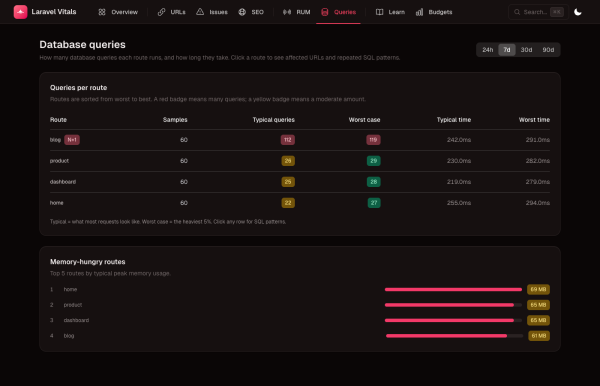The image size is (600, 386).
Task: Click the SEO globe icon
Action: (242, 12)
